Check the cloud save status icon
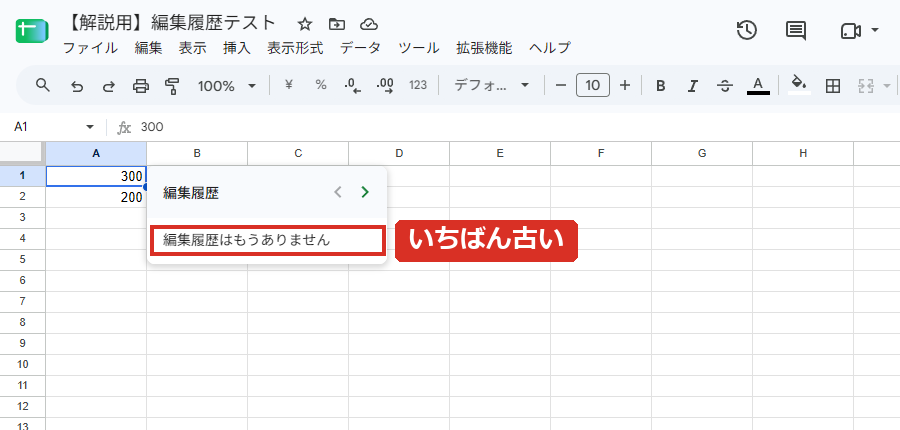 pyautogui.click(x=368, y=24)
